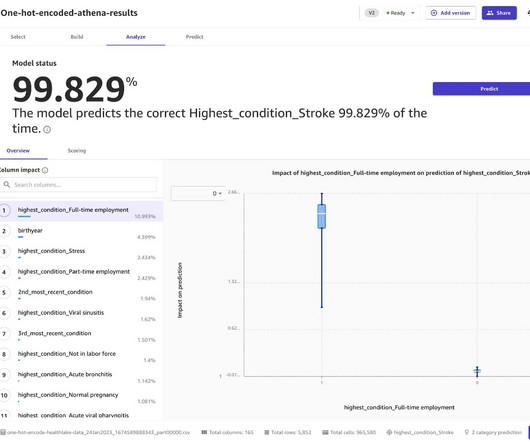Open the Ready version dropdown arrow
The image size is (530, 442).
click(x=413, y=13)
